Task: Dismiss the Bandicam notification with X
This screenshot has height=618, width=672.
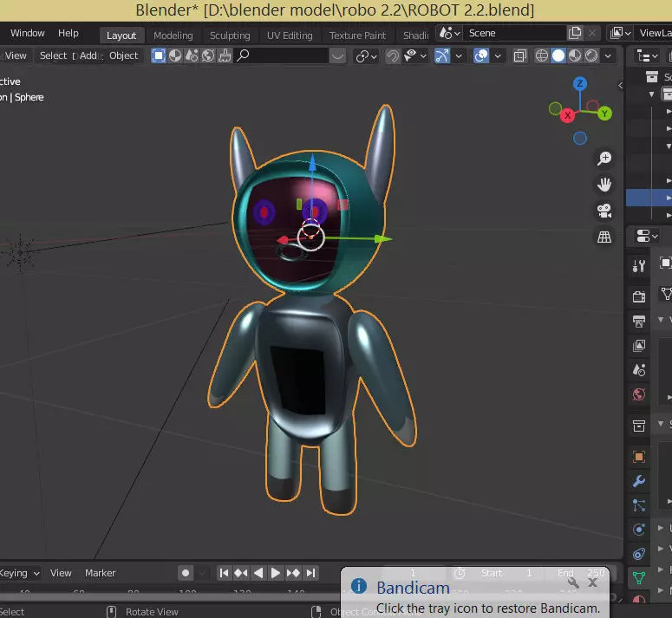Action: [593, 582]
